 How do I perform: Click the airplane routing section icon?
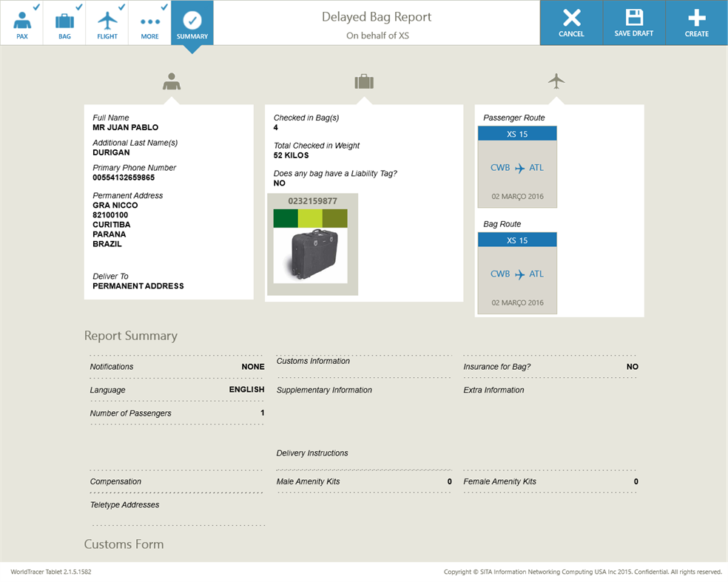556,80
